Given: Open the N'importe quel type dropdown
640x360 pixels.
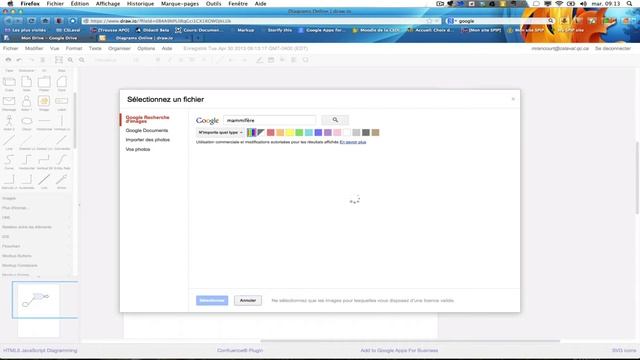Looking at the screenshot, I should click(x=220, y=132).
